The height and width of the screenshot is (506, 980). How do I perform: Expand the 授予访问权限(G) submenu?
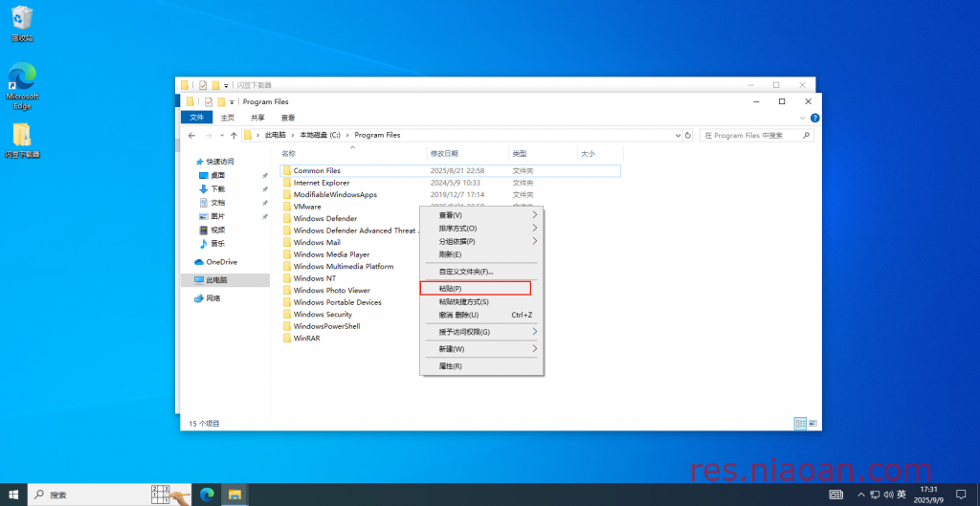[535, 332]
